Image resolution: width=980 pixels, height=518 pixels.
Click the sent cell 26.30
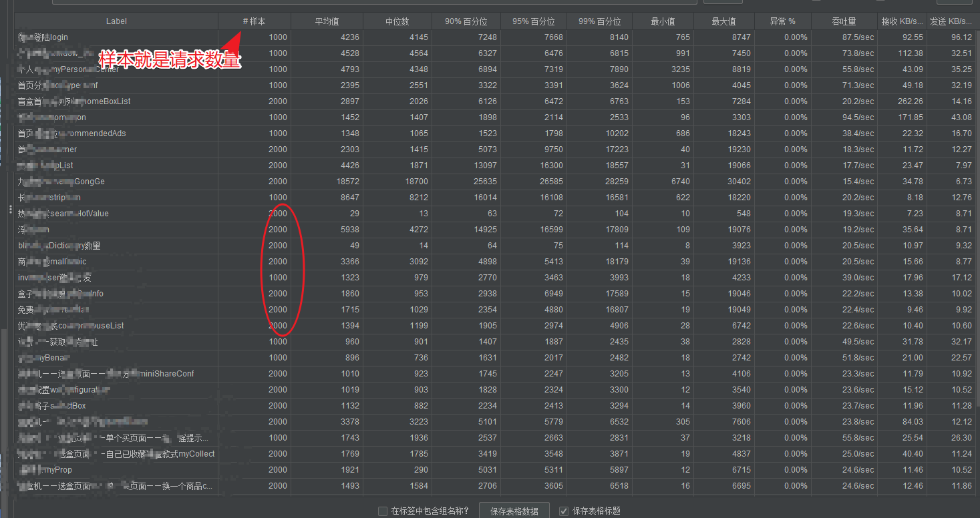[x=961, y=438]
